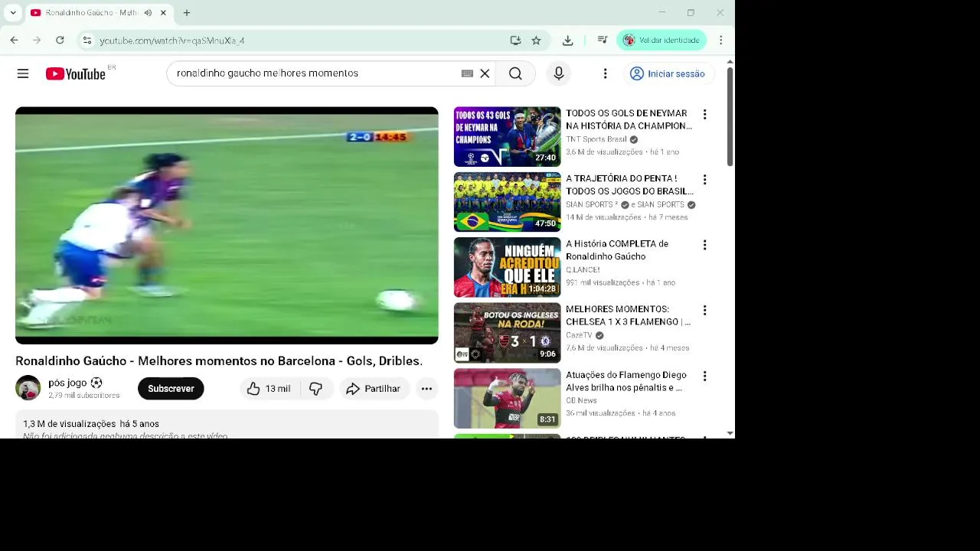Open the Flamengo Diego Alves thumbnail 8:31

(507, 399)
